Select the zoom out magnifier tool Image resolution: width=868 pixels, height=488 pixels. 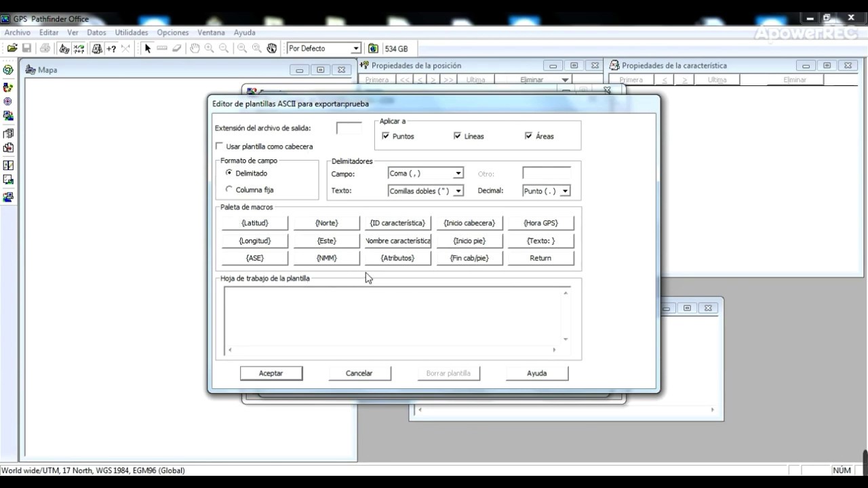coord(224,48)
